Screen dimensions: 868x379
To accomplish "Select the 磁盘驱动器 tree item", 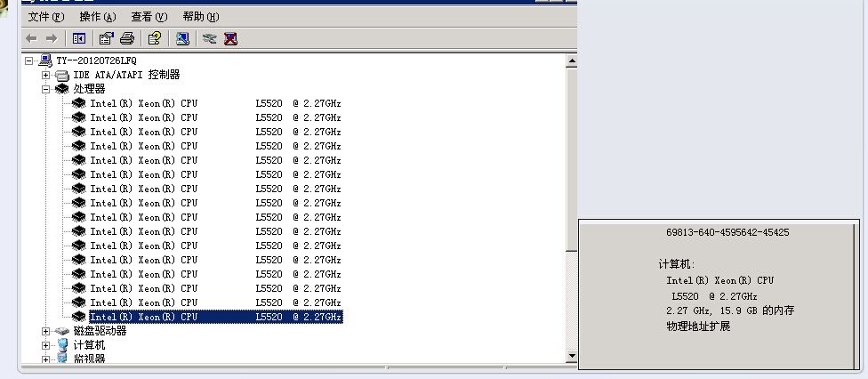I will [100, 331].
